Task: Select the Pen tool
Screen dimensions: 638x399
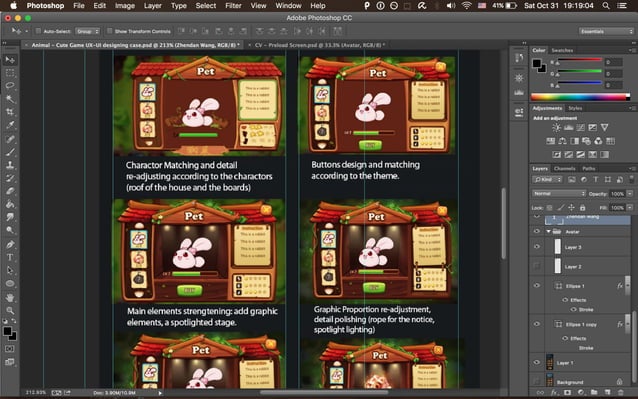Action: click(10, 244)
